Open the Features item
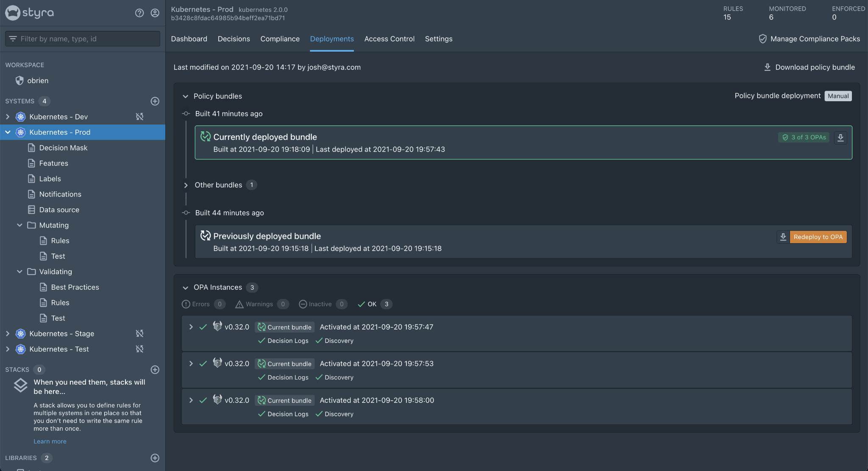 pyautogui.click(x=53, y=163)
